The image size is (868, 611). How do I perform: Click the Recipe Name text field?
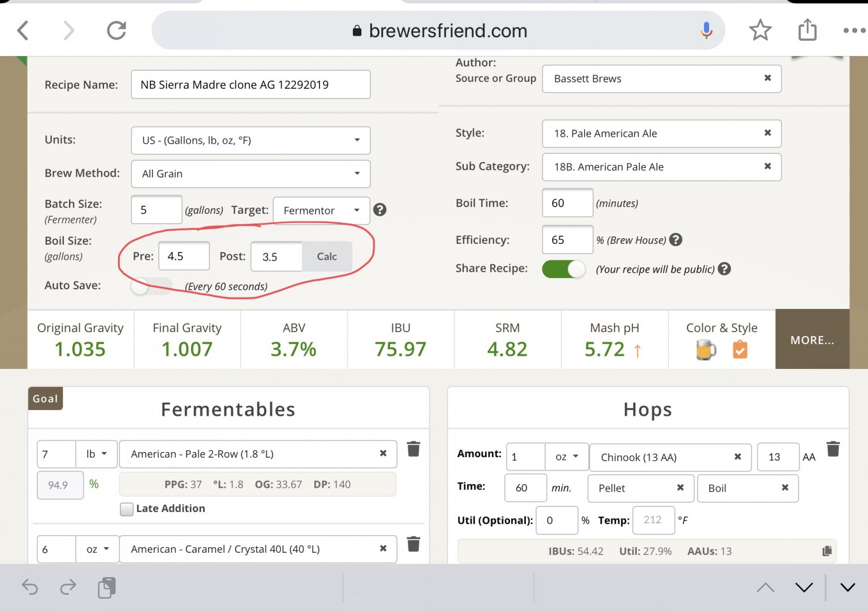click(x=251, y=85)
